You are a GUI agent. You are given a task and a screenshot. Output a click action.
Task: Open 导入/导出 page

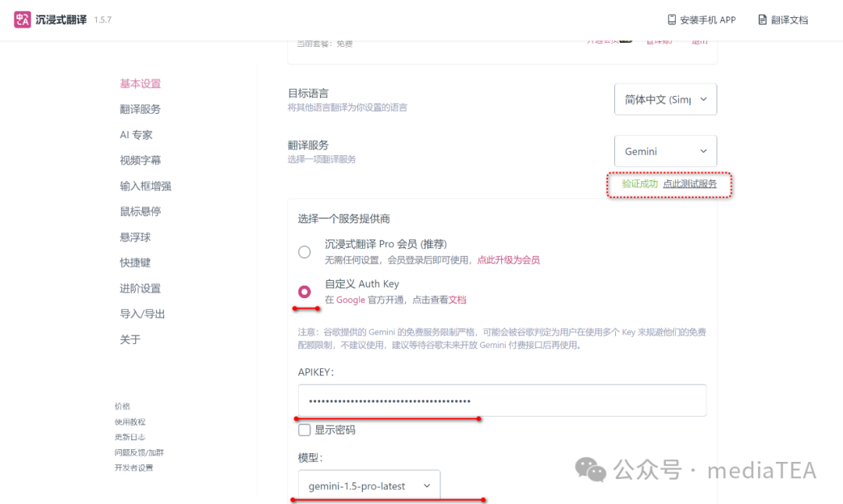(x=142, y=314)
